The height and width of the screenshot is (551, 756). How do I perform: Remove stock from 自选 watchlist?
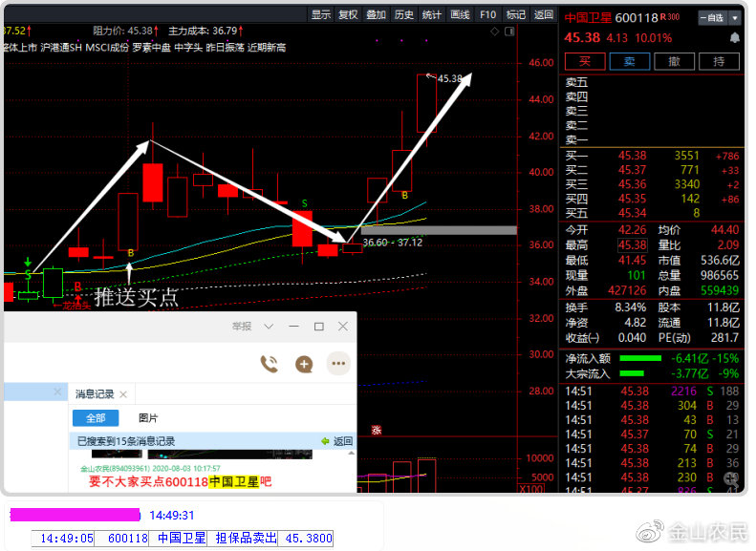[713, 18]
